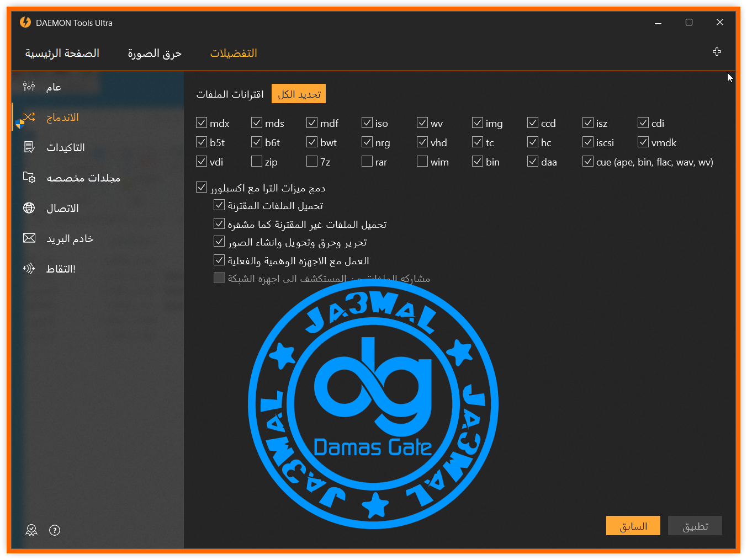This screenshot has height=560, width=747.
Task: Toggle the bin file association checkbox
Action: (478, 161)
